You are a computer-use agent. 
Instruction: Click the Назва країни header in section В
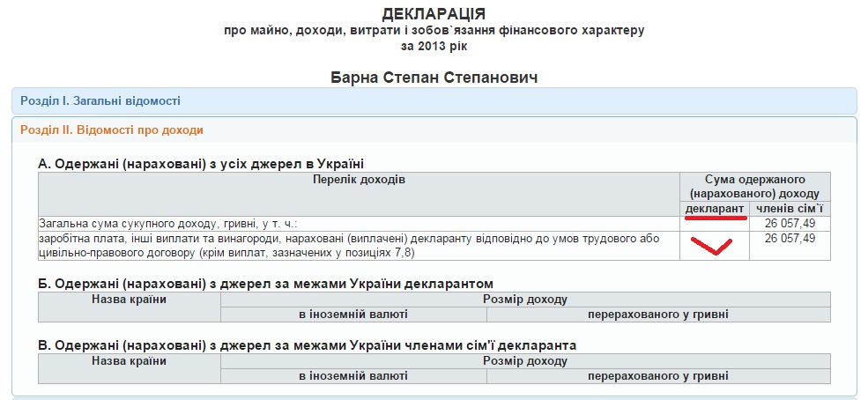pos(129,361)
